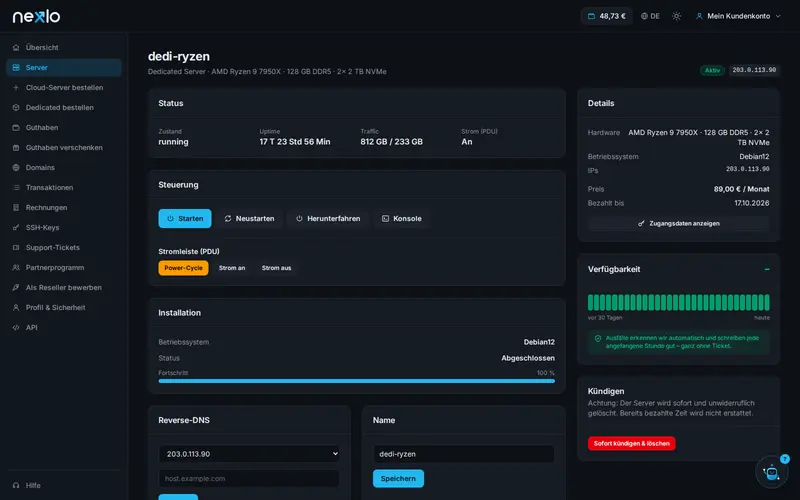The height and width of the screenshot is (500, 800).
Task: Click Sofort kündigen & löschen button
Action: pyautogui.click(x=632, y=443)
